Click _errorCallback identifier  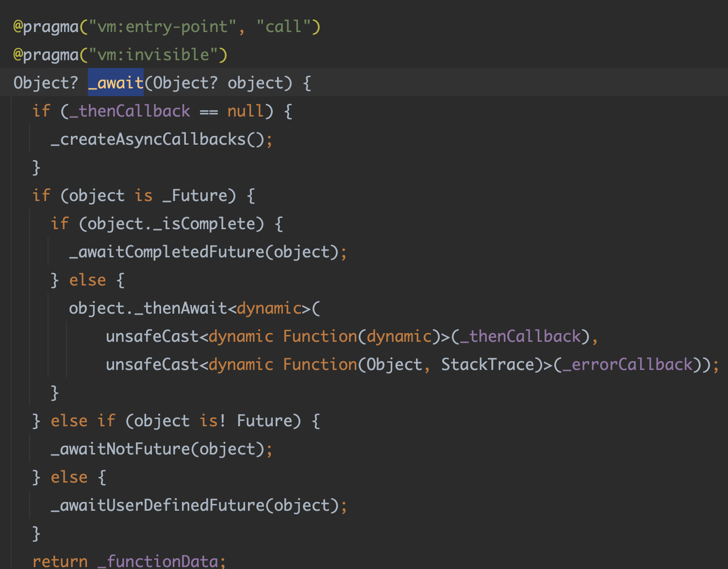click(628, 365)
